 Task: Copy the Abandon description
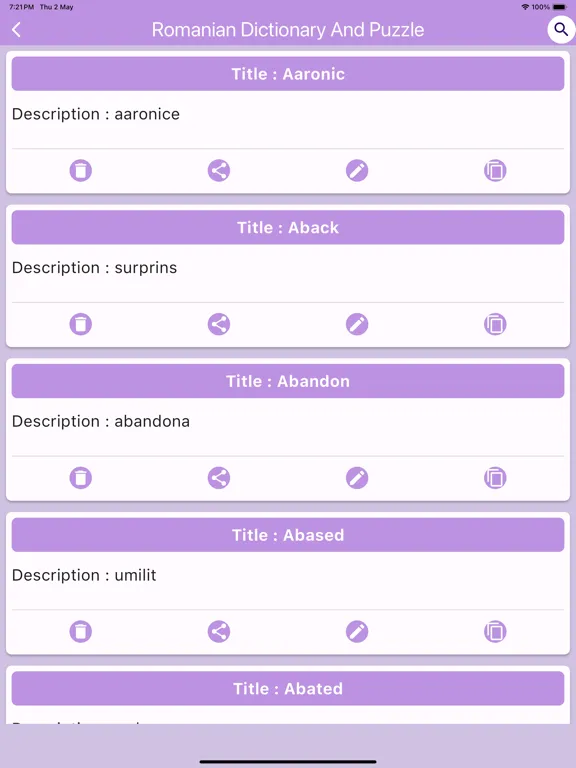[495, 478]
